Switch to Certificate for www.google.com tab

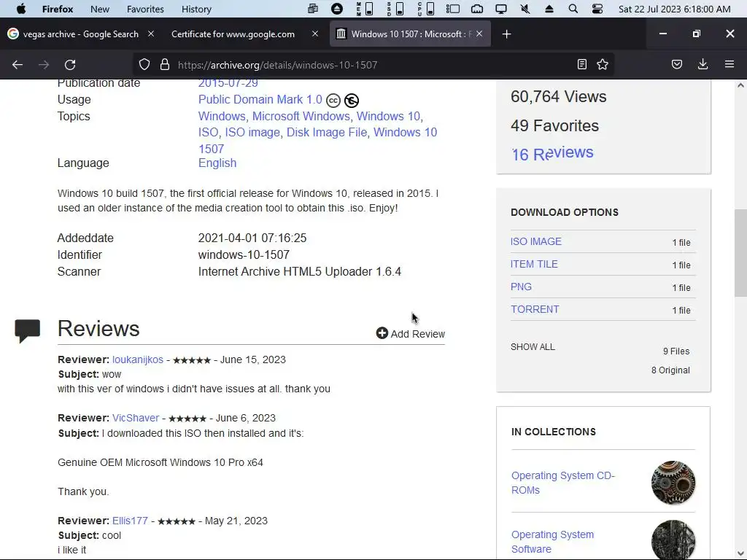pos(233,34)
